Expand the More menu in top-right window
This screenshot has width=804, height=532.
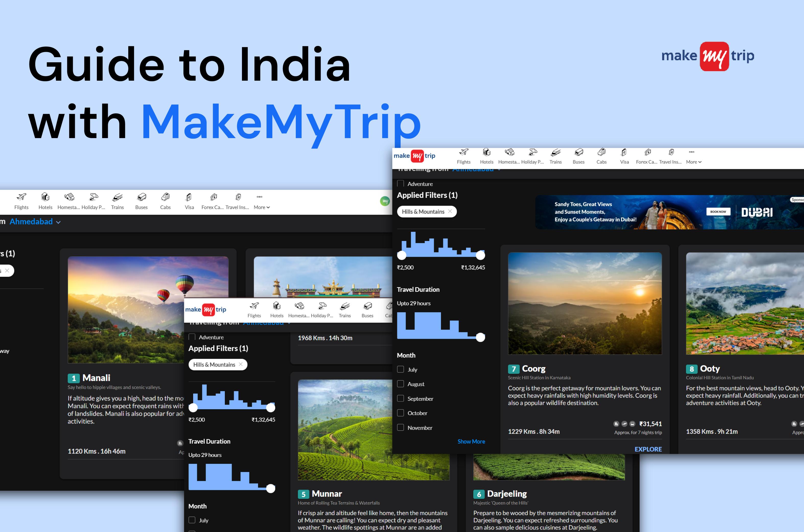coord(693,156)
